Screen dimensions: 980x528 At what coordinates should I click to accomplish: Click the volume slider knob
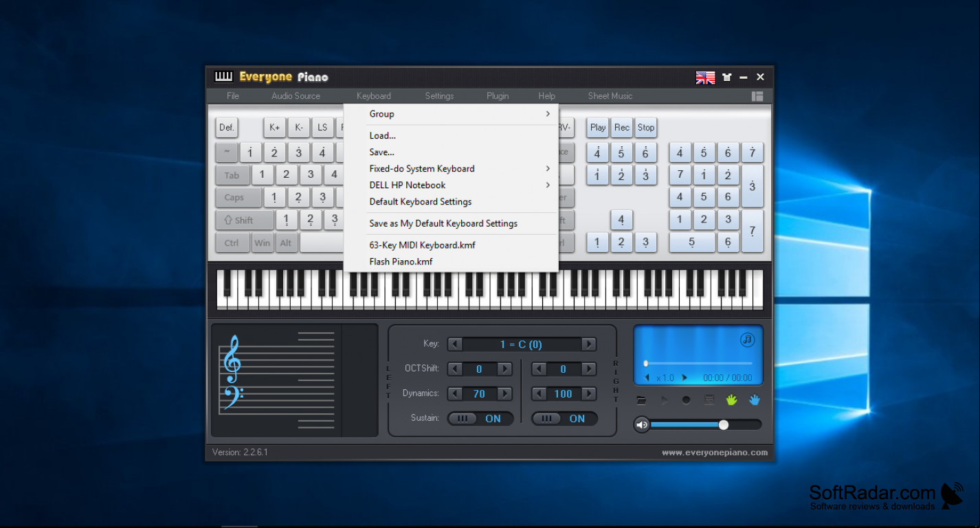tap(723, 425)
